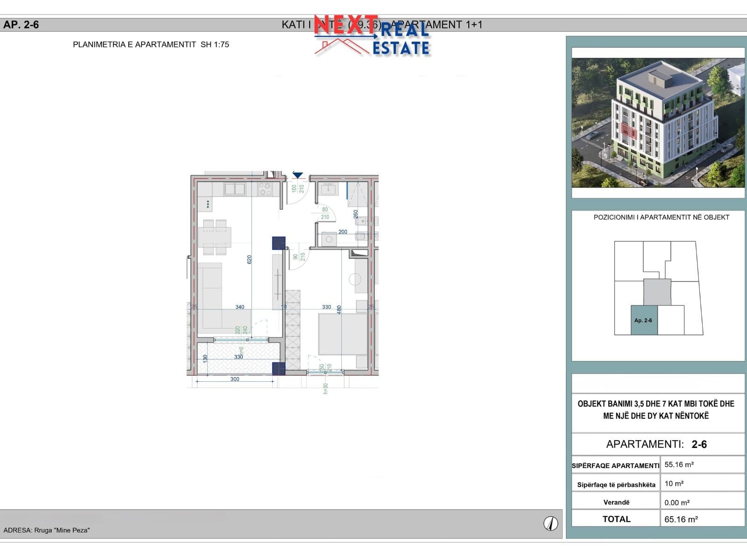This screenshot has height=560, width=747.
Task: Click the bathroom washbasin symbol
Action: click(x=329, y=189)
